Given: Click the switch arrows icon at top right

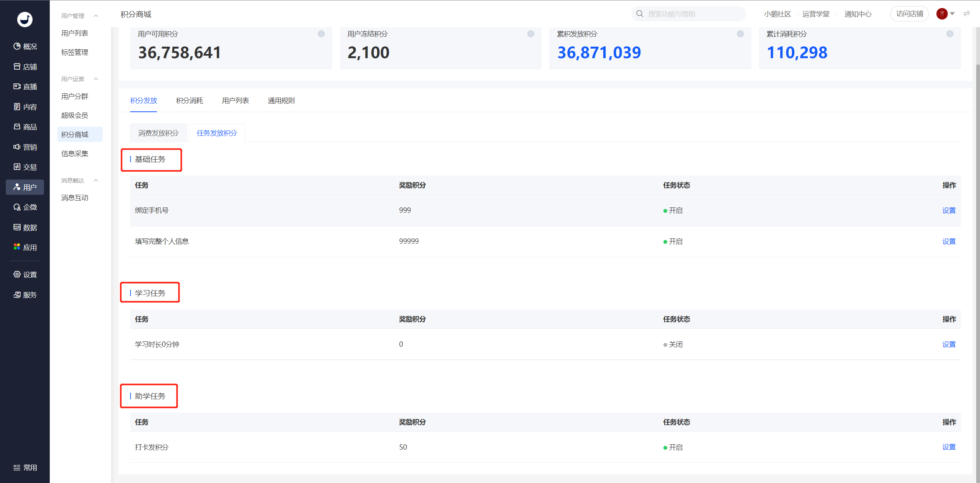Looking at the screenshot, I should pos(967,14).
